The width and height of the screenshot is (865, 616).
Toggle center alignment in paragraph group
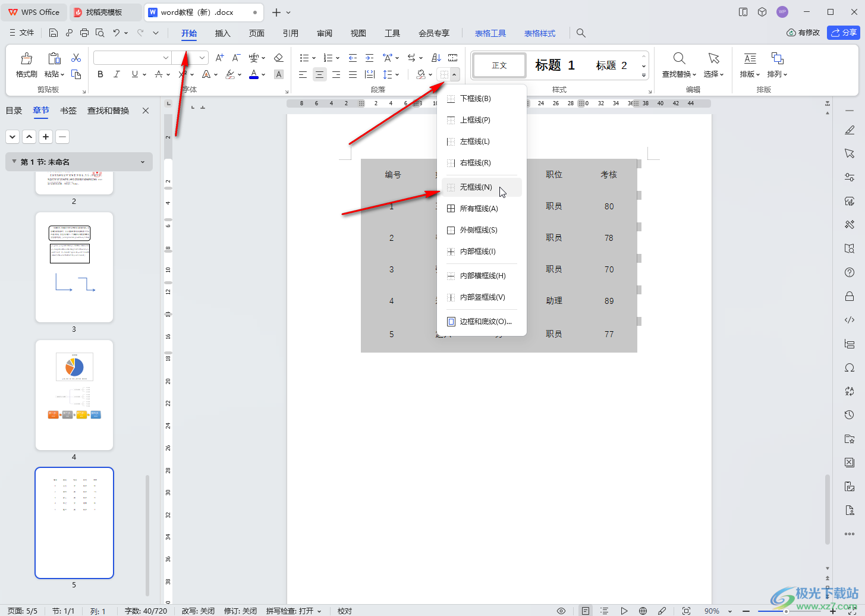[320, 74]
